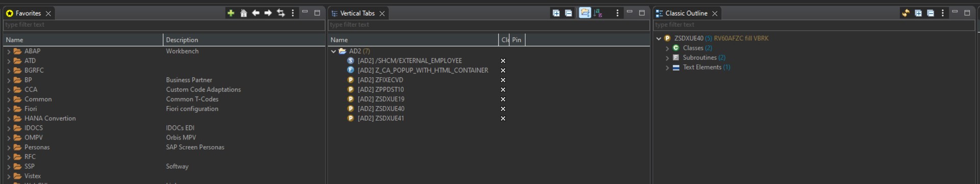Open Classic Outline view menu dots
Screen dimensions: 980x184
(943, 13)
